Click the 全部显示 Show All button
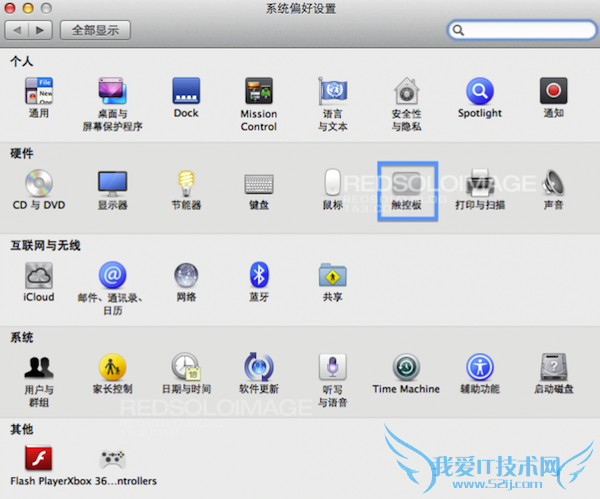 [95, 30]
